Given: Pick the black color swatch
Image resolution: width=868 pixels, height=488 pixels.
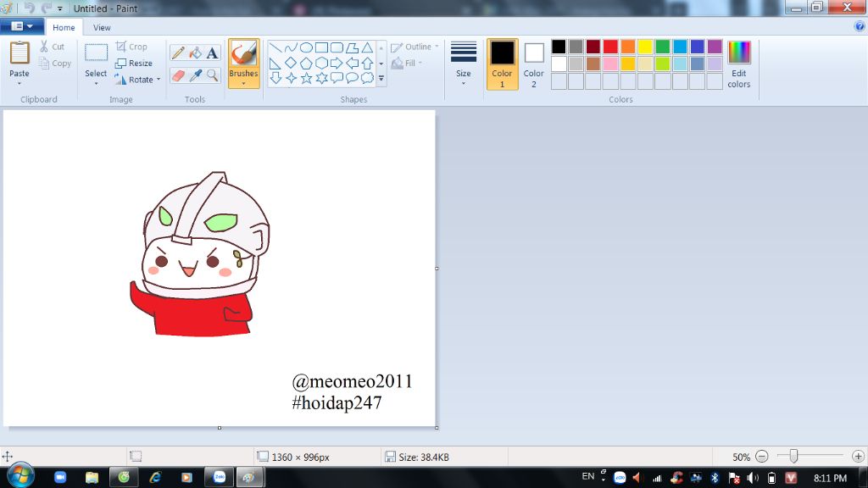Looking at the screenshot, I should (x=559, y=47).
